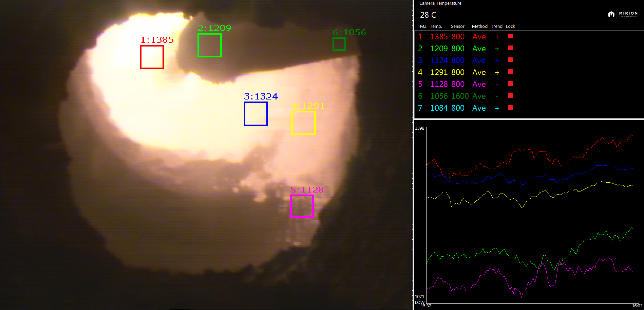Click the TMZ number 7 in the table
This screenshot has width=644, height=310.
(x=420, y=108)
